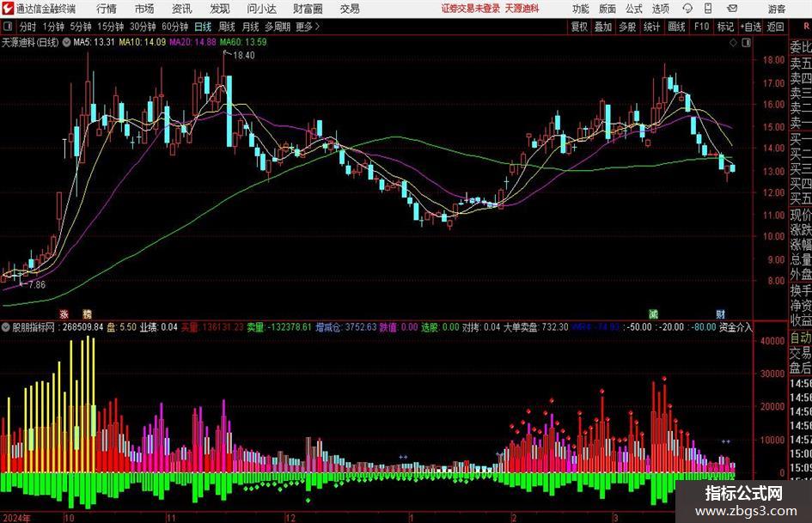
Task: Switch to 分时 chart period
Action: (x=27, y=27)
